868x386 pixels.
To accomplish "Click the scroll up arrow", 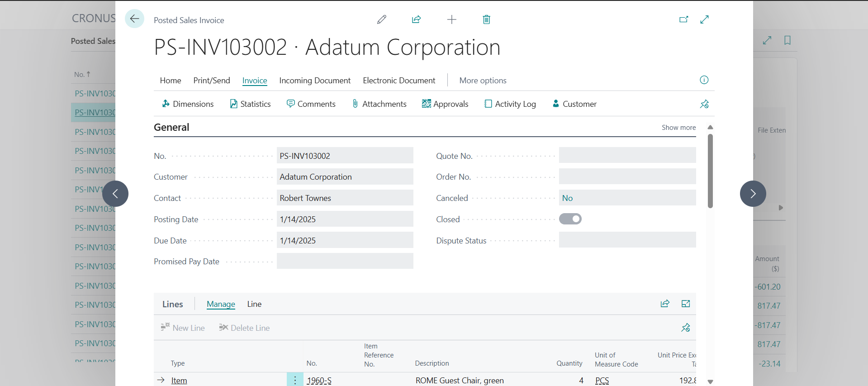I will [710, 127].
